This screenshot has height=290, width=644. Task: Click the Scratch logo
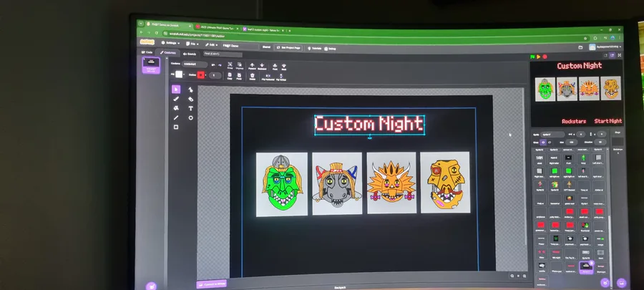(147, 42)
